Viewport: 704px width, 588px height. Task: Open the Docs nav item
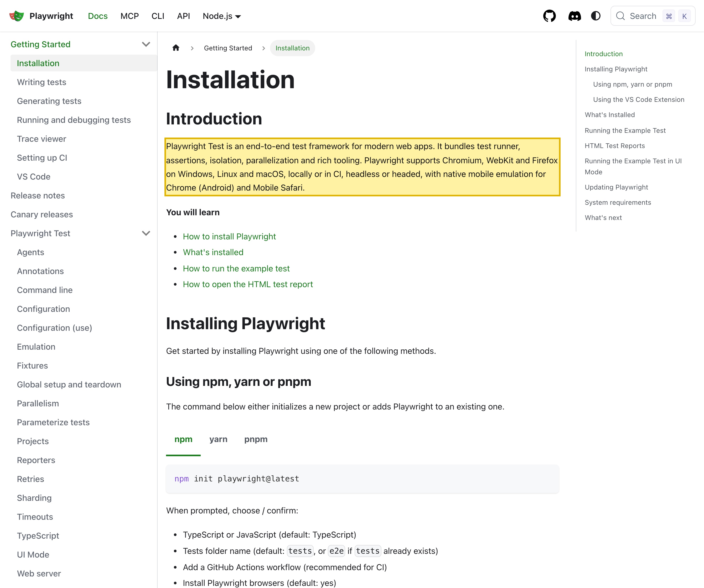[97, 16]
